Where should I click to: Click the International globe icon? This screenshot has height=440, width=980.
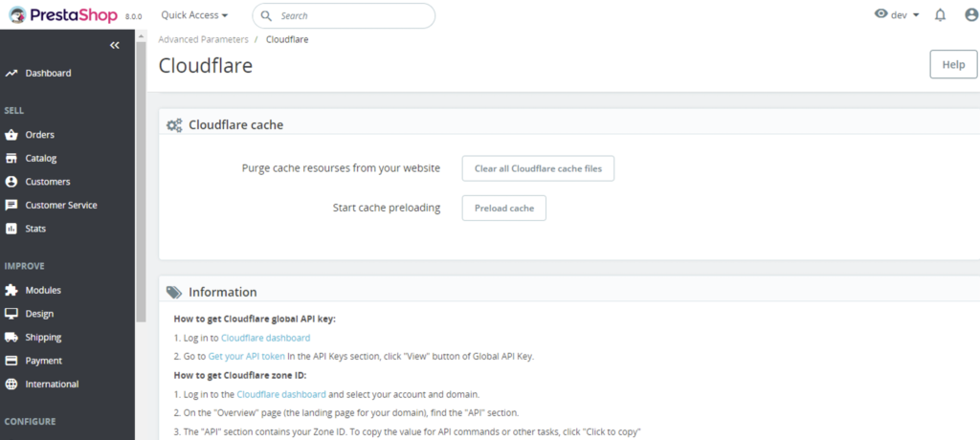11,385
